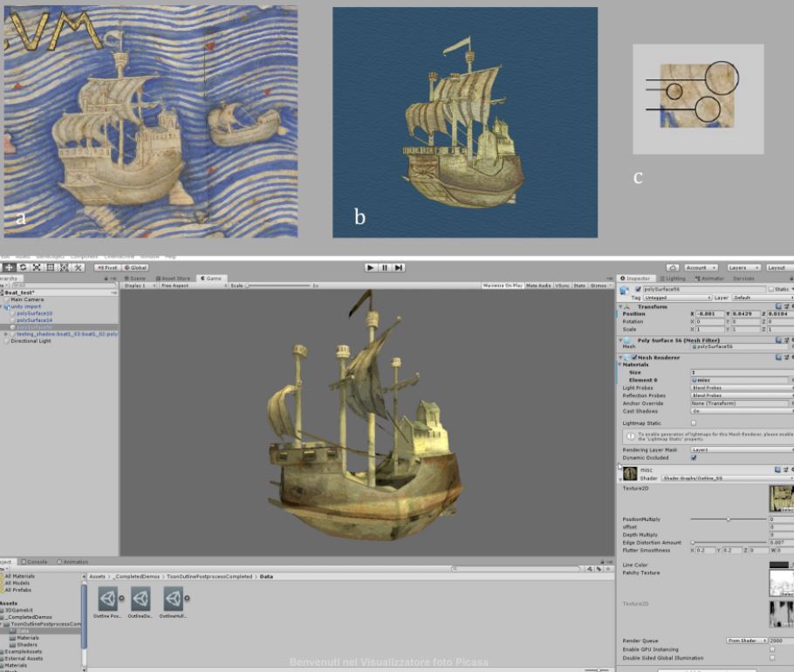Toggle Dynamic Occluded checkbox
This screenshot has width=794, height=672.
pyautogui.click(x=694, y=458)
